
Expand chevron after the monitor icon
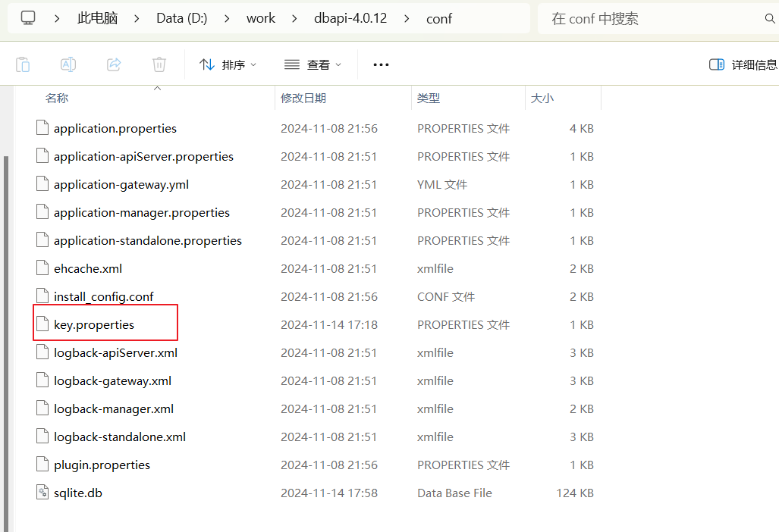(57, 19)
